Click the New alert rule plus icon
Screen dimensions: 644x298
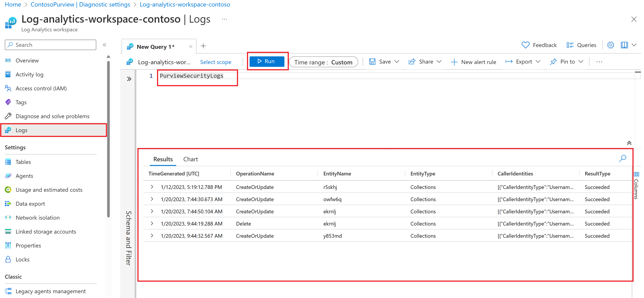pos(454,62)
